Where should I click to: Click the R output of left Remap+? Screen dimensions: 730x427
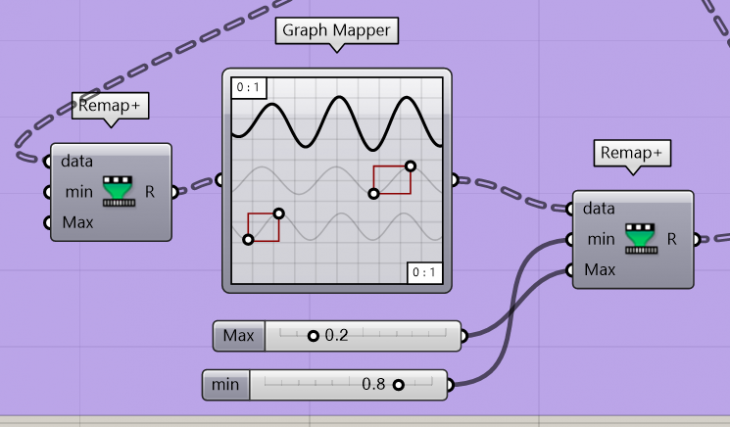[x=150, y=191]
